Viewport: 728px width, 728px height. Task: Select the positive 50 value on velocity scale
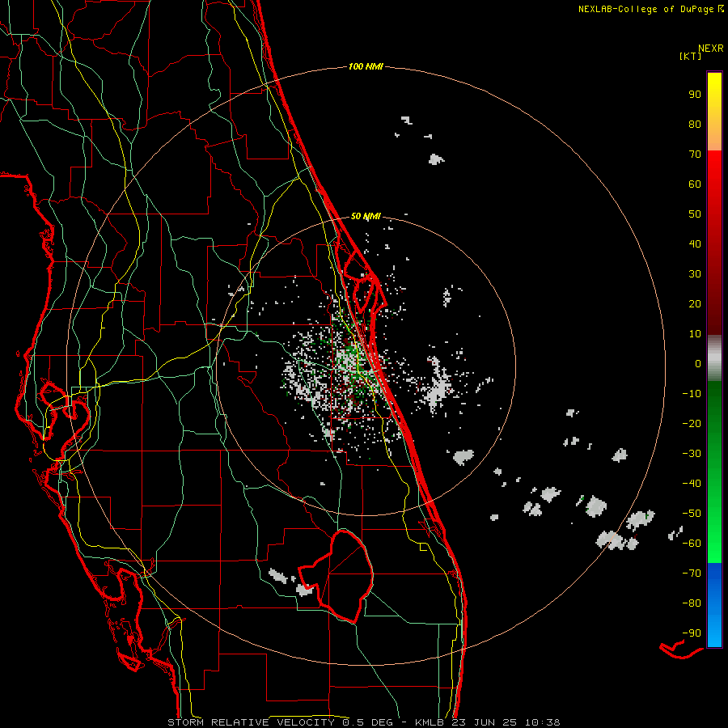click(x=695, y=214)
